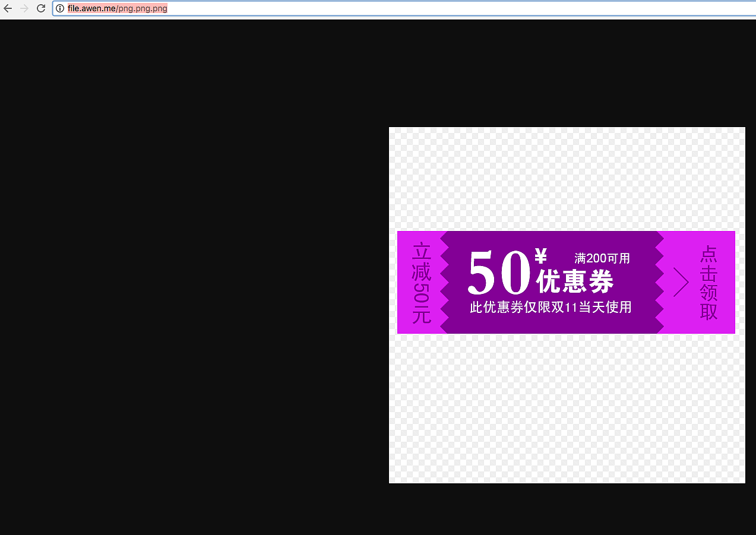Click the large white 50 number
756x535 pixels.
[x=498, y=273]
